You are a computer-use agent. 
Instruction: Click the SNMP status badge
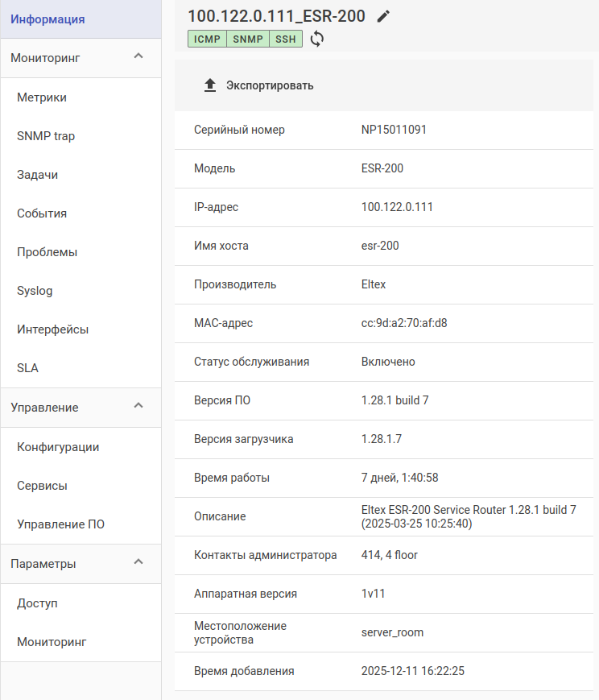tap(248, 39)
